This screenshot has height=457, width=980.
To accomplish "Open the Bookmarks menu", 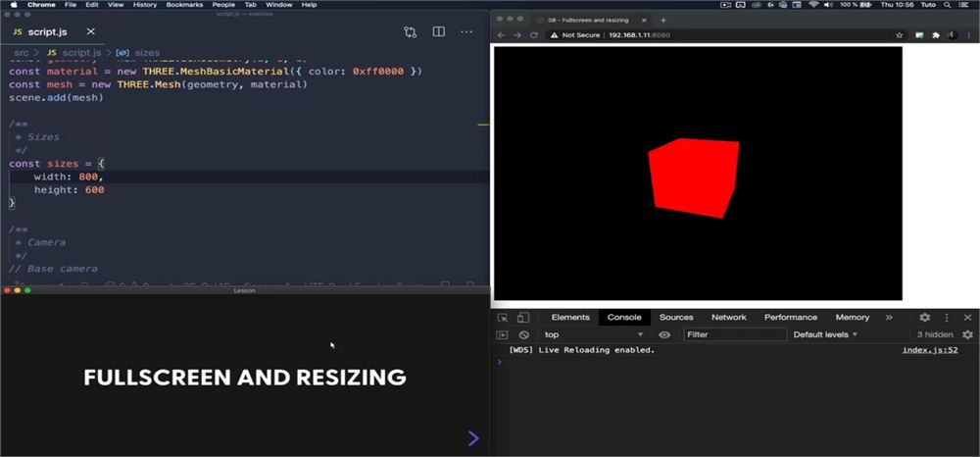I will point(184,4).
